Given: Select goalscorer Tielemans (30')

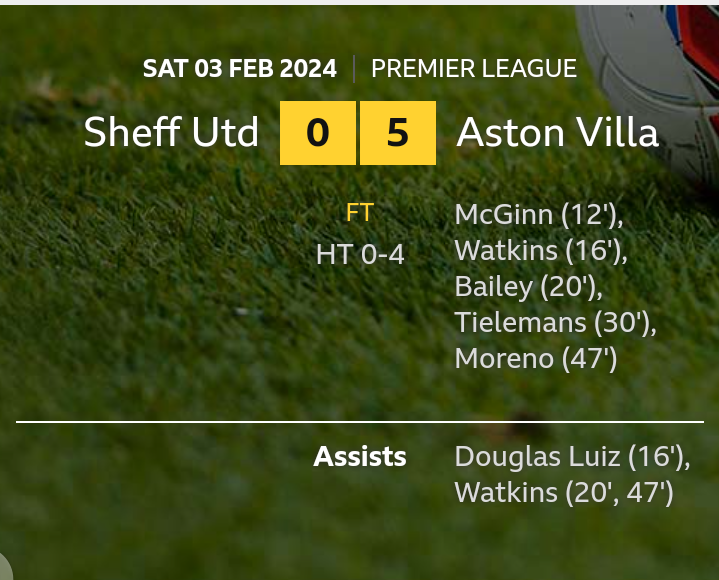Looking at the screenshot, I should point(555,323).
